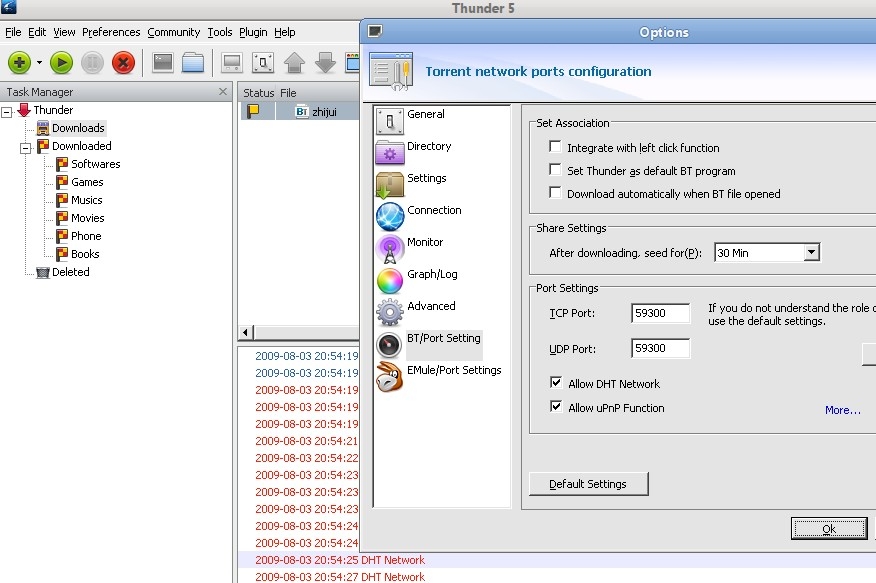Click the Ok button
This screenshot has height=583, width=876.
(829, 528)
